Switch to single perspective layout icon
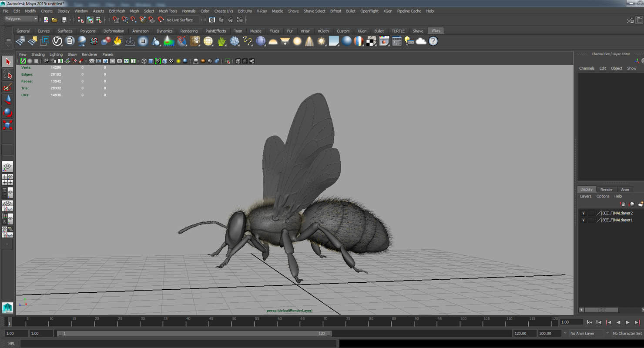Screen dimensions: 644x348 point(7,167)
